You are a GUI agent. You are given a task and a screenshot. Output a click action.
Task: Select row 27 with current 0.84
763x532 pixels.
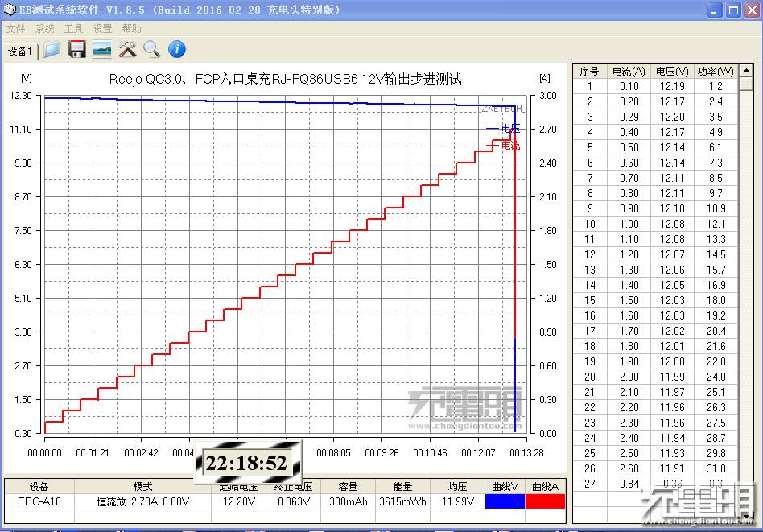coord(655,484)
